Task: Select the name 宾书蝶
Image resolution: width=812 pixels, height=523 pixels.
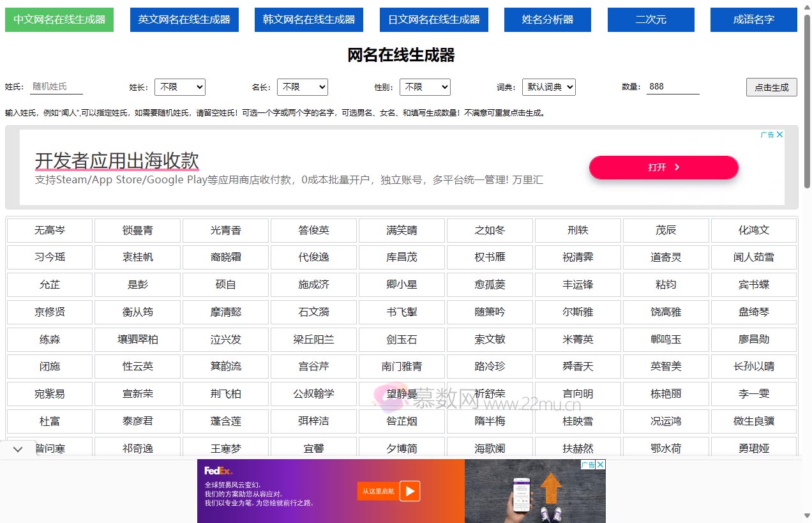Action: point(754,284)
